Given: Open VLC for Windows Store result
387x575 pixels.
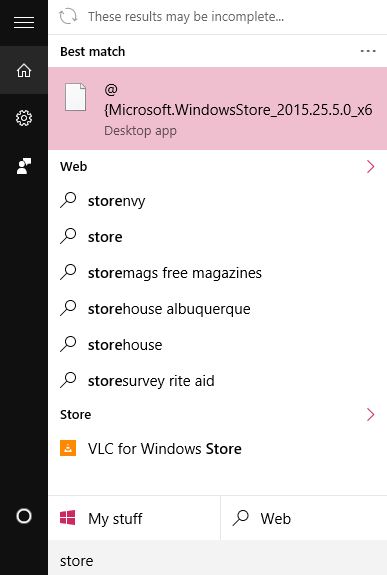Looking at the screenshot, I should [218, 448].
